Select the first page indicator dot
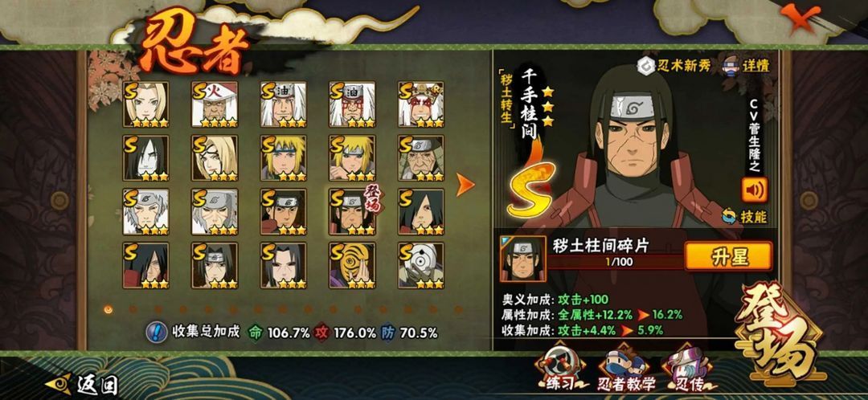Screen dimensions: 868x400 108,309
